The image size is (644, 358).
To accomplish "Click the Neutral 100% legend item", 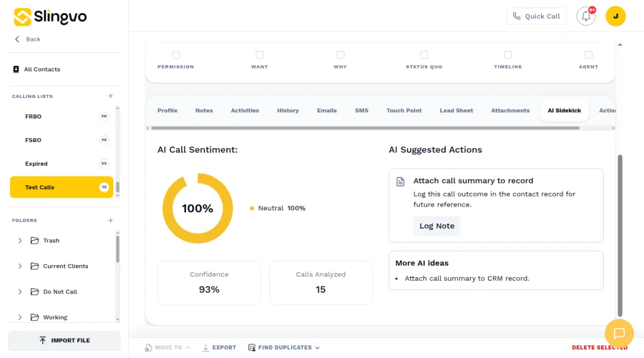I will pos(277,209).
